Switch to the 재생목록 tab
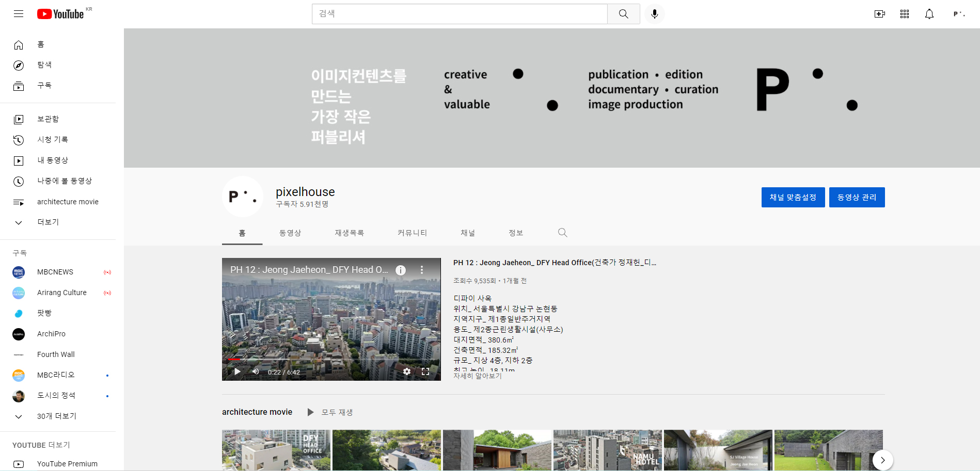The image size is (980, 471). (350, 233)
